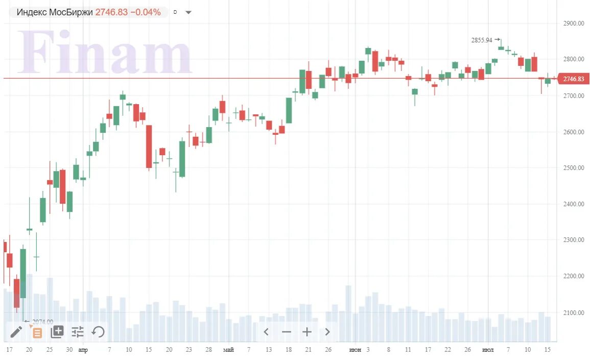Reset the chart with the circular arrow

coord(98,332)
